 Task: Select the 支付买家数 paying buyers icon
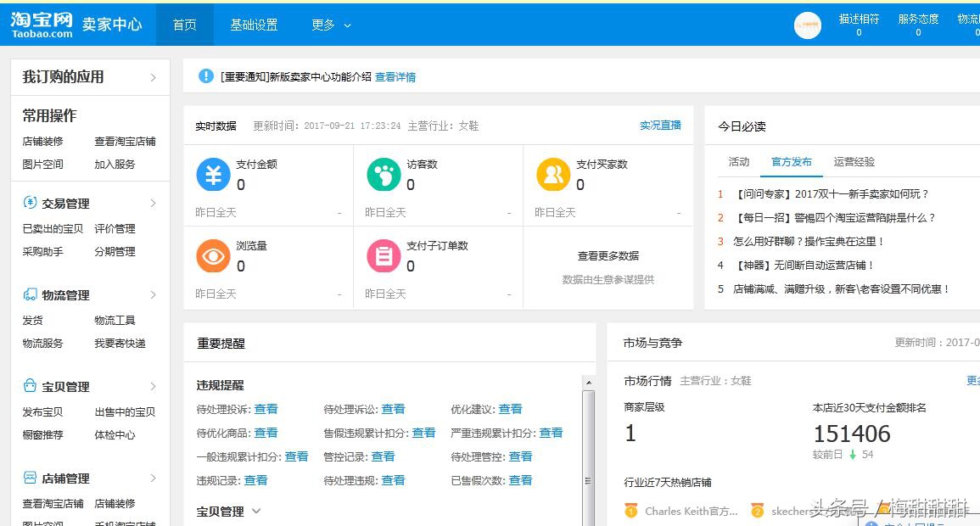click(554, 175)
